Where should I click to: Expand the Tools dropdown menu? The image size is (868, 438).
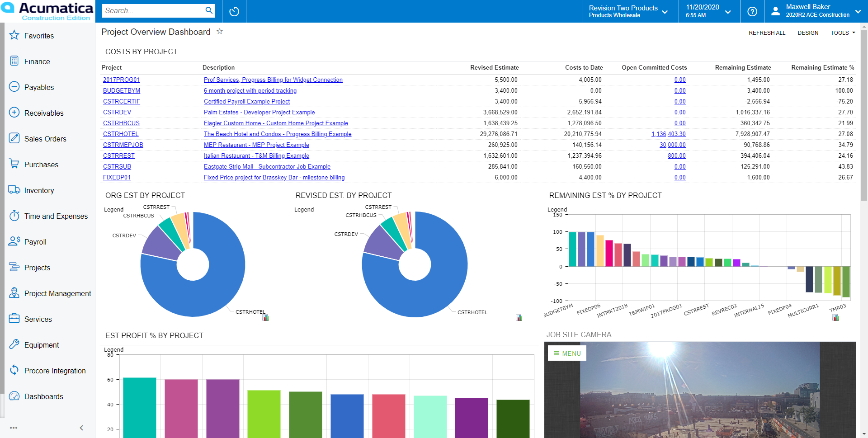tap(843, 33)
